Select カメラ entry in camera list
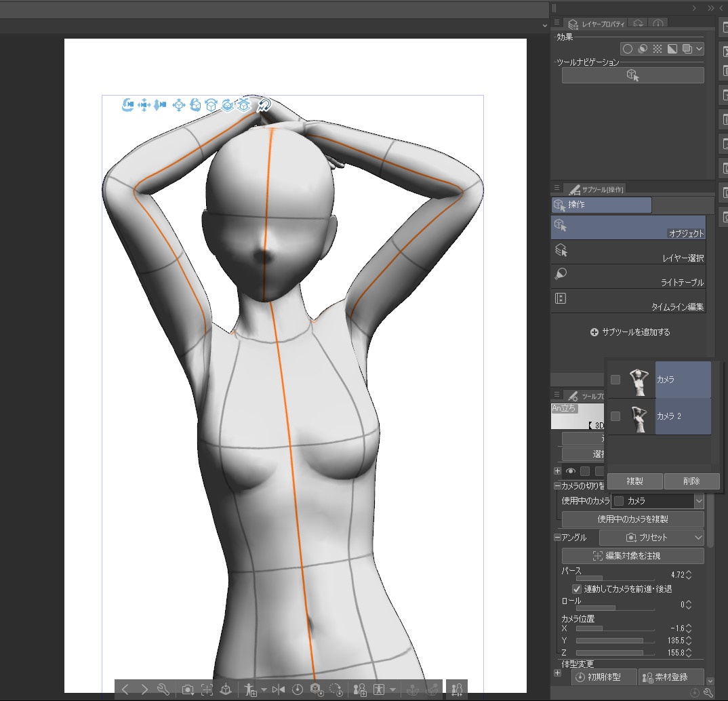 [683, 380]
